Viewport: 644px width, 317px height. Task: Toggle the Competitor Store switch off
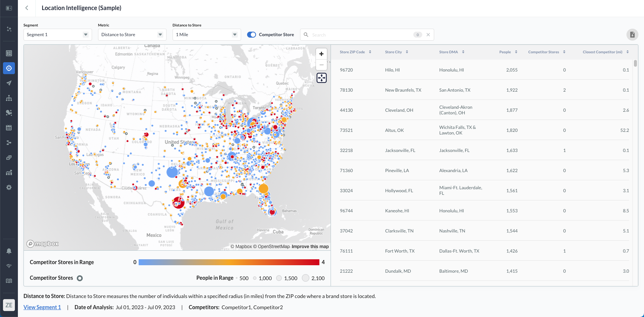coord(252,35)
